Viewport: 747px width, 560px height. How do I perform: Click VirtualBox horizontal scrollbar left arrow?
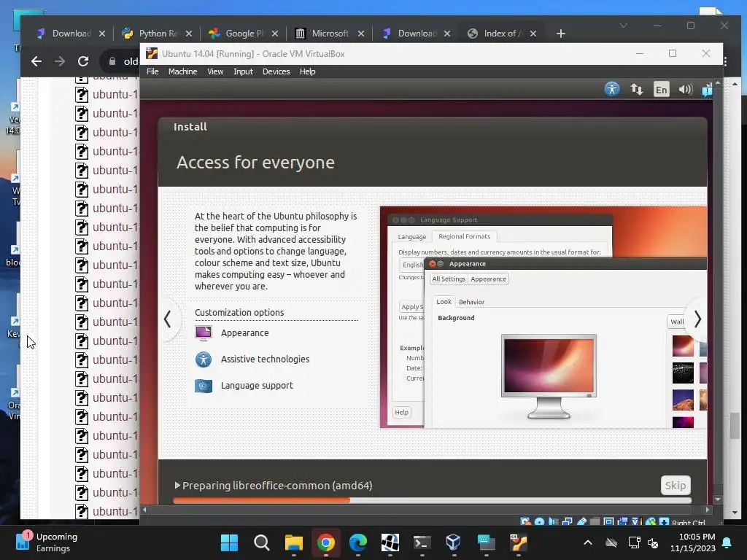145,510
